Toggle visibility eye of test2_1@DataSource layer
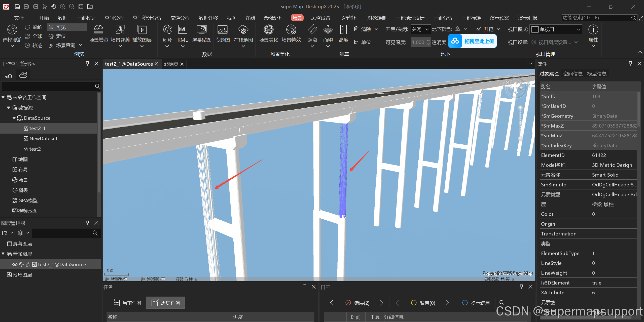644x322 pixels. pyautogui.click(x=15, y=264)
